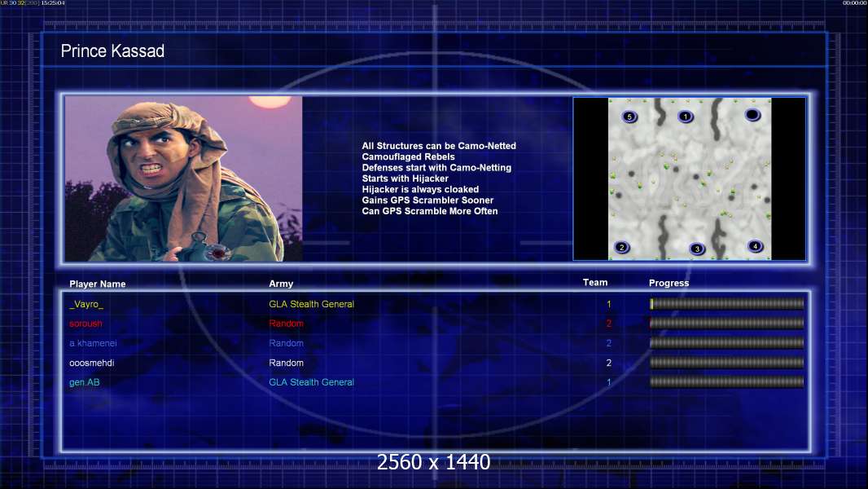The height and width of the screenshot is (489, 868).
Task: Click 'Hijacker is always cloaked' line
Action: point(420,189)
